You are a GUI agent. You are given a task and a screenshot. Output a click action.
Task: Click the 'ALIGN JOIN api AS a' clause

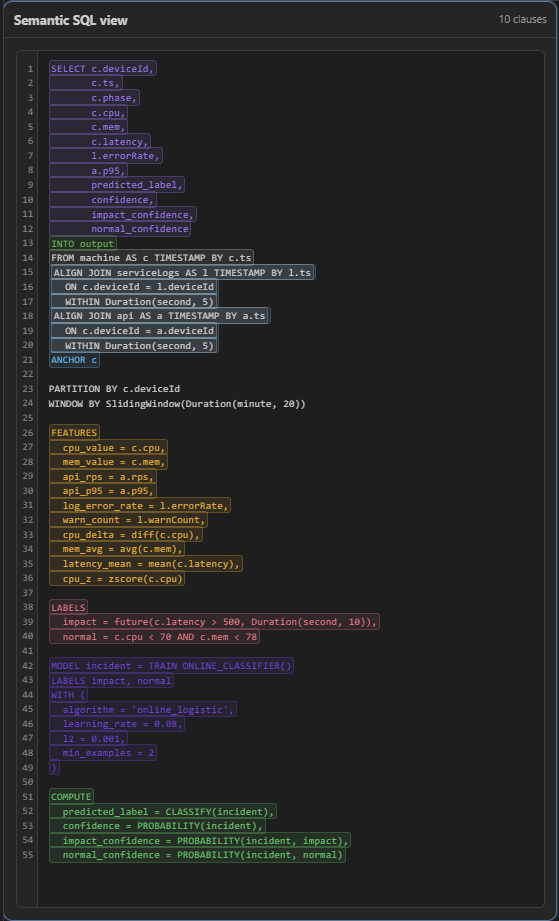coord(160,315)
